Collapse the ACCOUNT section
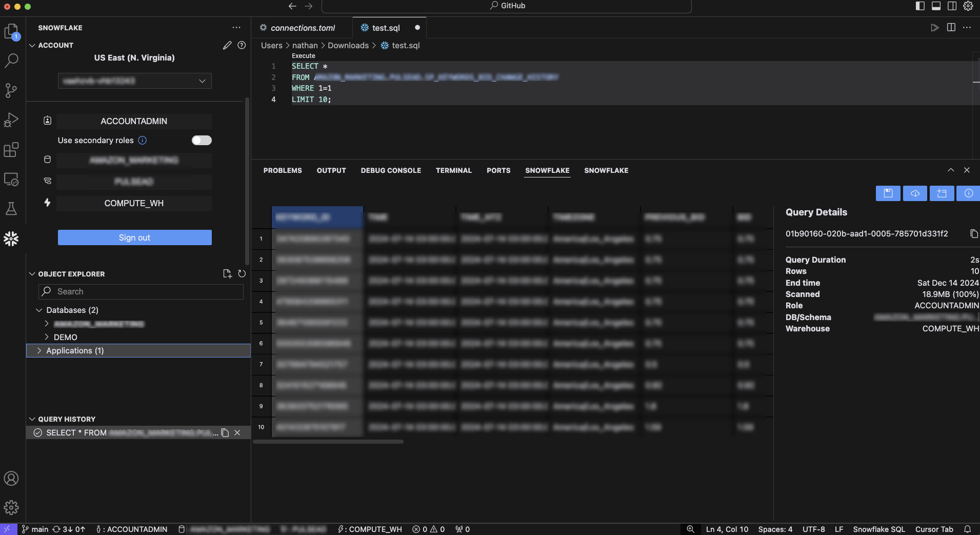Screen dimensions: 980x535 click(32, 45)
